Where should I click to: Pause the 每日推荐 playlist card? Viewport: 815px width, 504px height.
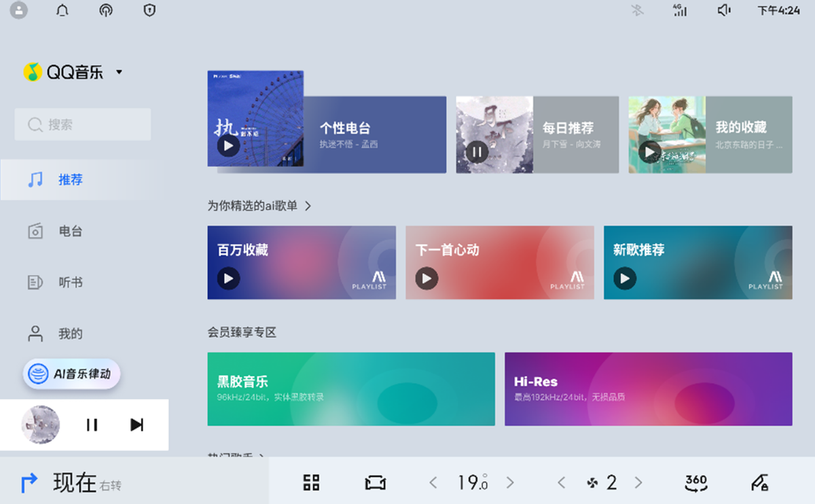tap(477, 151)
